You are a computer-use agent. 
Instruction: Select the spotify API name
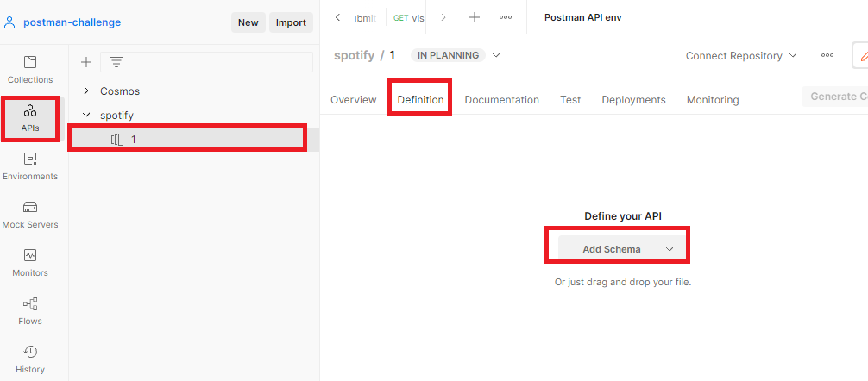pyautogui.click(x=116, y=115)
